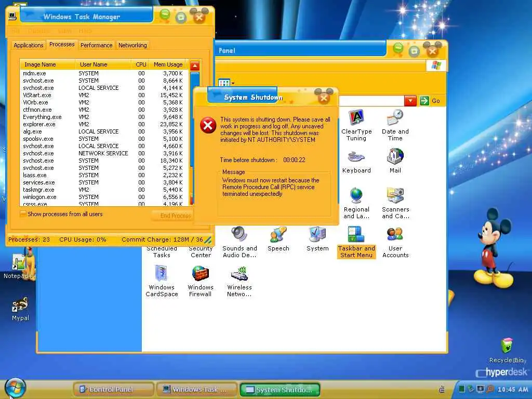
Task: Open Security Center item
Action: (201, 251)
